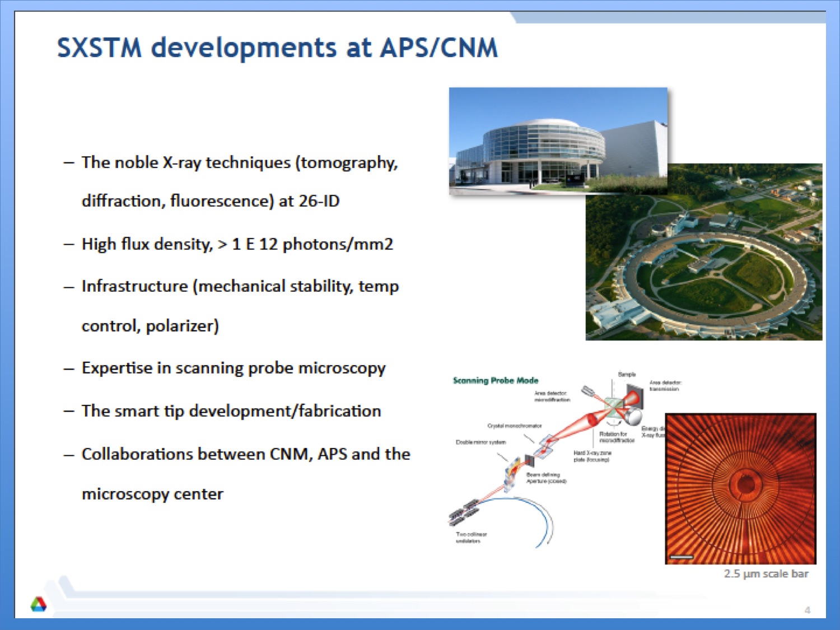Click the bullet "The smart tip development/fabrication"
The width and height of the screenshot is (840, 630).
[x=231, y=410]
